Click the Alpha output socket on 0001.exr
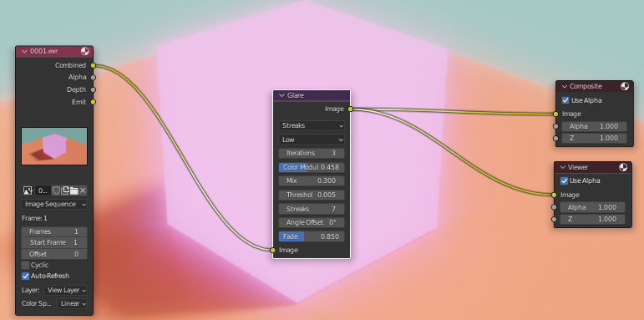 pos(94,77)
